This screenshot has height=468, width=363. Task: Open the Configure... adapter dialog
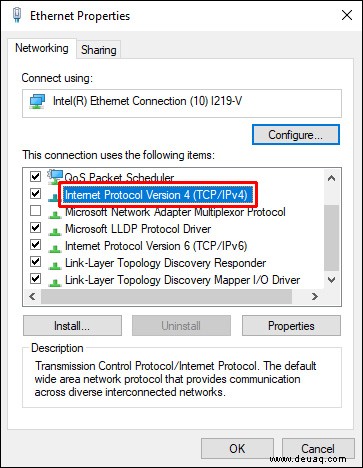pyautogui.click(x=296, y=135)
